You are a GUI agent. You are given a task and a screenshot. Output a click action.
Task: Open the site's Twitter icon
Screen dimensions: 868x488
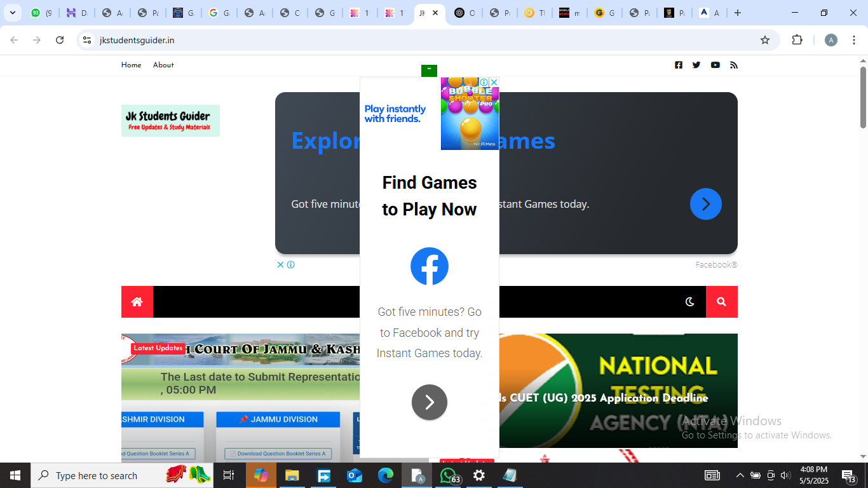(x=696, y=65)
